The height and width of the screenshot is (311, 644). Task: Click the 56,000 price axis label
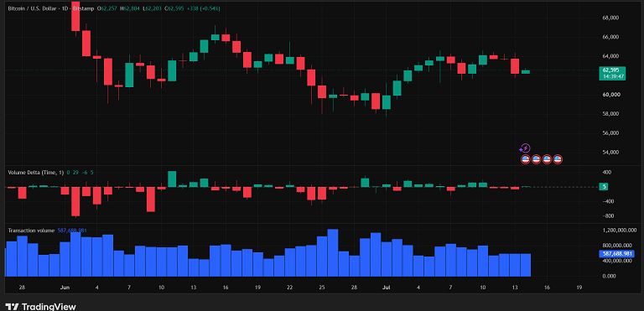611,133
